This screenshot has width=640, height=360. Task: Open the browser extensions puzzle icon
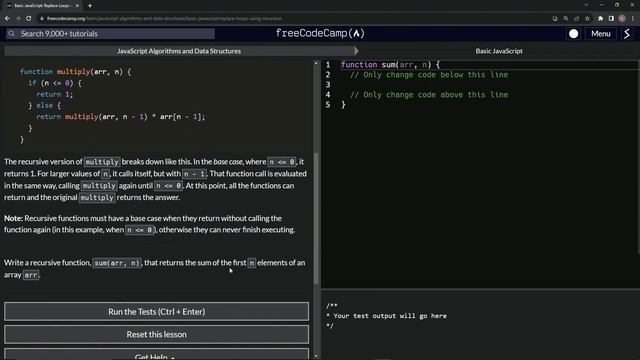600,18
